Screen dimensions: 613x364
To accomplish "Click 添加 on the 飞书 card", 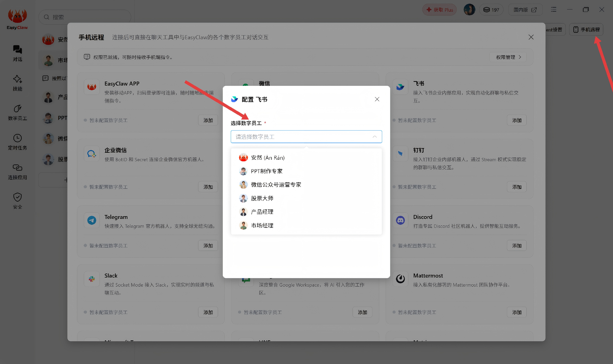I will point(517,120).
